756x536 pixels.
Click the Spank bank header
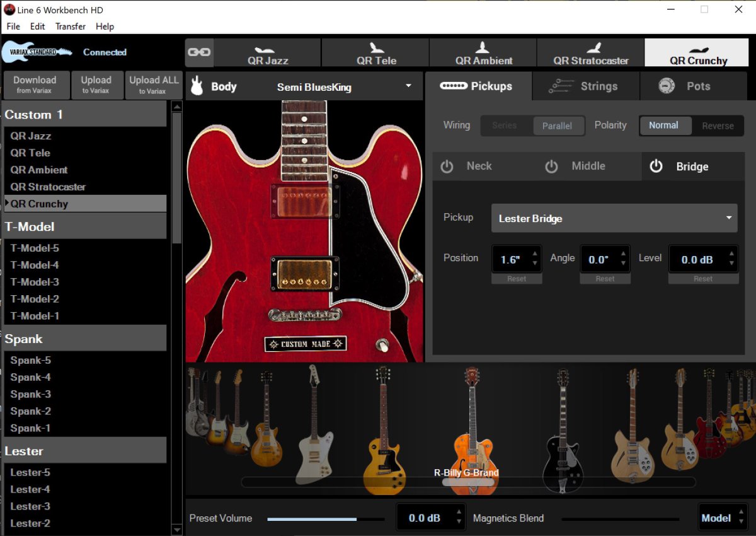pos(85,339)
